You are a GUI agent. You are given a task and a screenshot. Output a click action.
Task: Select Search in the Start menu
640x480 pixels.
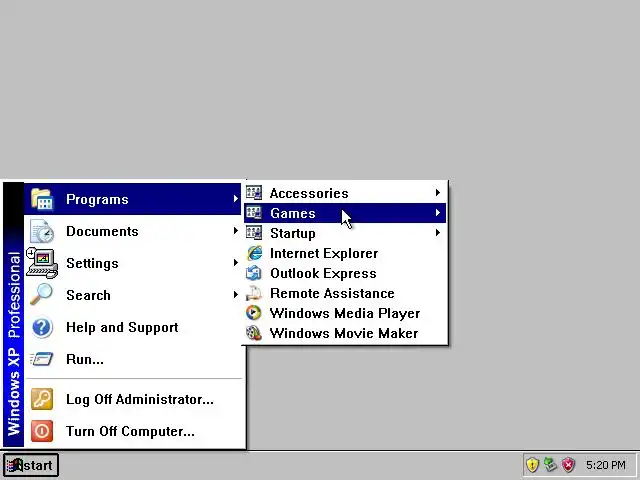[x=133, y=295]
